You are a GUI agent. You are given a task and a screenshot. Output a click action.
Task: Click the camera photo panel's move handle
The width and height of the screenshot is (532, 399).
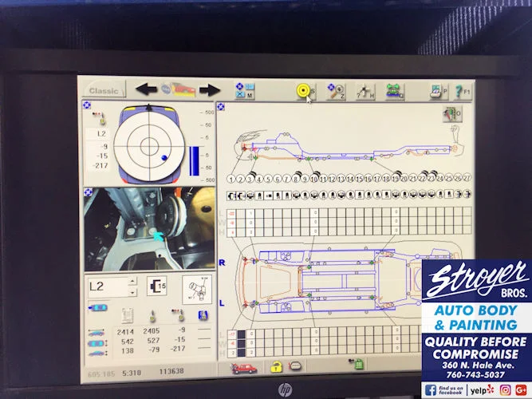pyautogui.click(x=88, y=192)
